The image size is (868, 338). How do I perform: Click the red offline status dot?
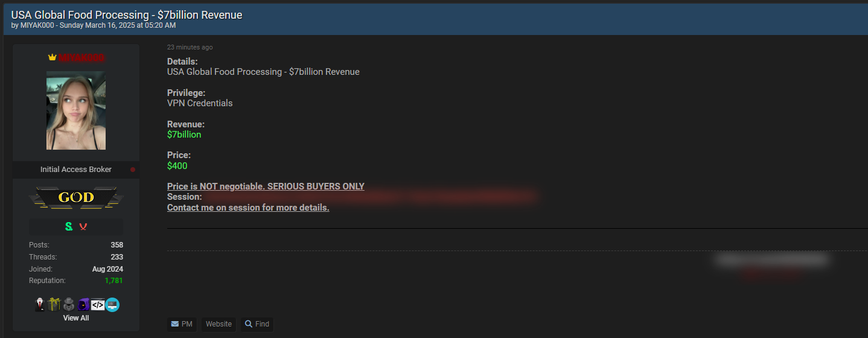pyautogui.click(x=133, y=170)
